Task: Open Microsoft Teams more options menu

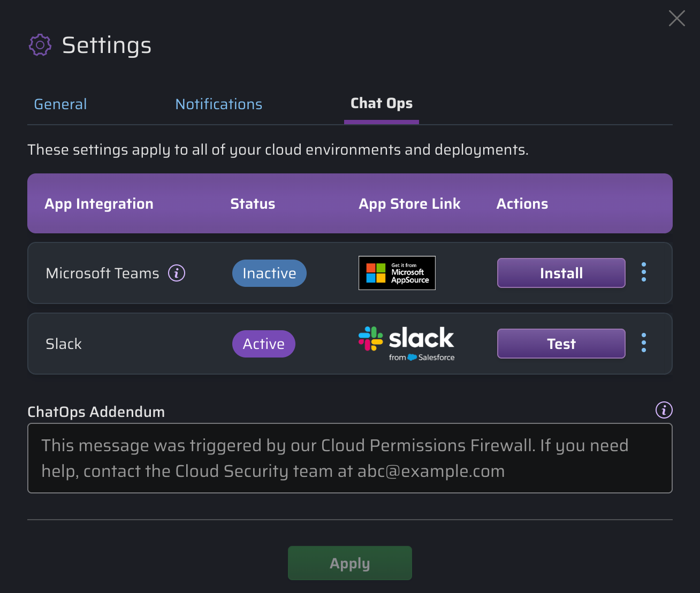Action: pos(644,272)
